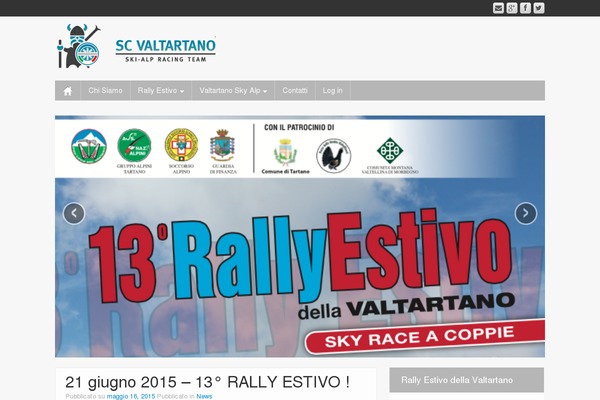Open the Google Plus icon
The image size is (600, 400).
tap(512, 8)
